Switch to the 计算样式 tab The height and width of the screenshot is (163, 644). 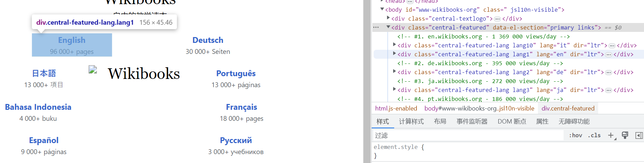[x=411, y=121]
